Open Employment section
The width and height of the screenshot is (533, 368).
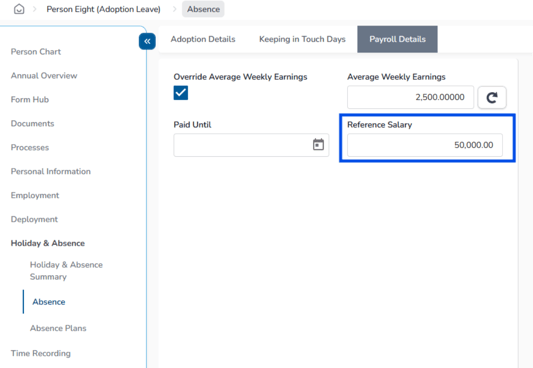pos(35,195)
